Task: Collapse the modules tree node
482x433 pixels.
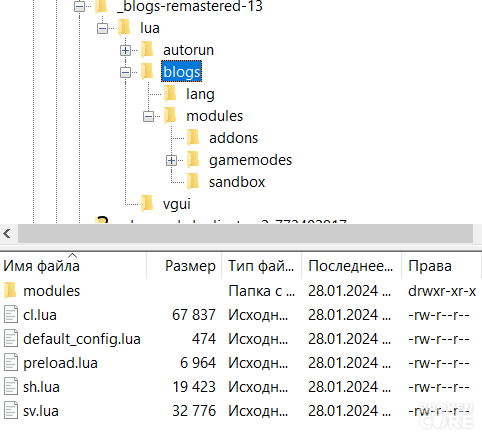Action: click(x=148, y=116)
